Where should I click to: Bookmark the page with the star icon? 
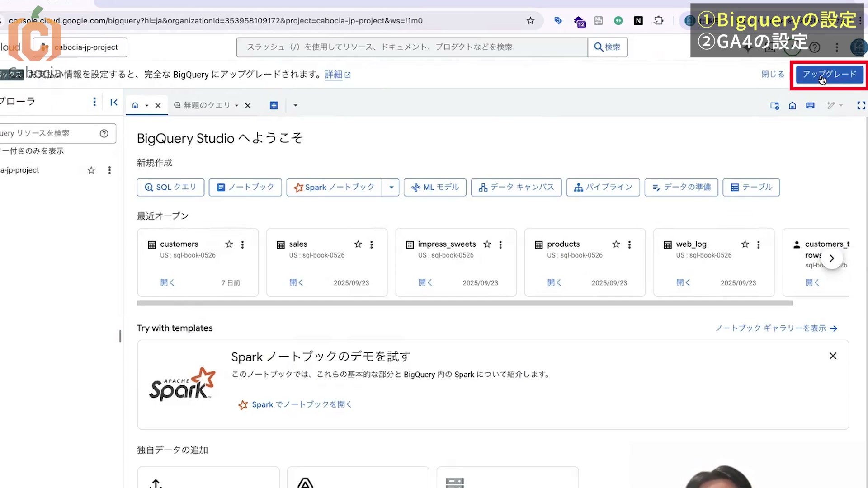(x=530, y=21)
